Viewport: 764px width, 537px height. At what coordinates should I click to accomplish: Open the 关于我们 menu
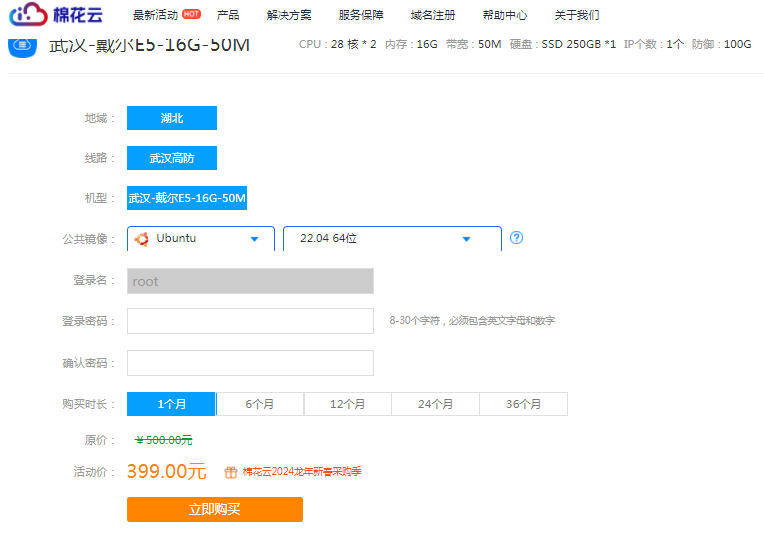click(577, 15)
